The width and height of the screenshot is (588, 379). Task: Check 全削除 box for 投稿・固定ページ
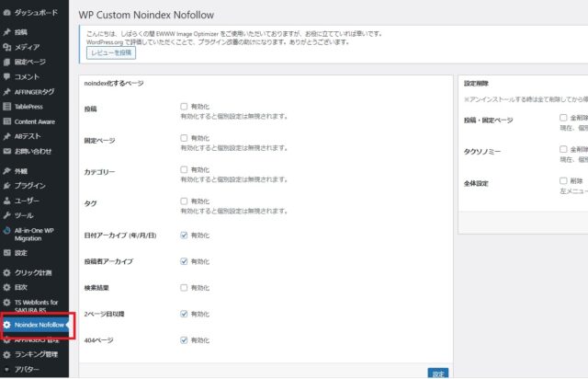coord(563,118)
